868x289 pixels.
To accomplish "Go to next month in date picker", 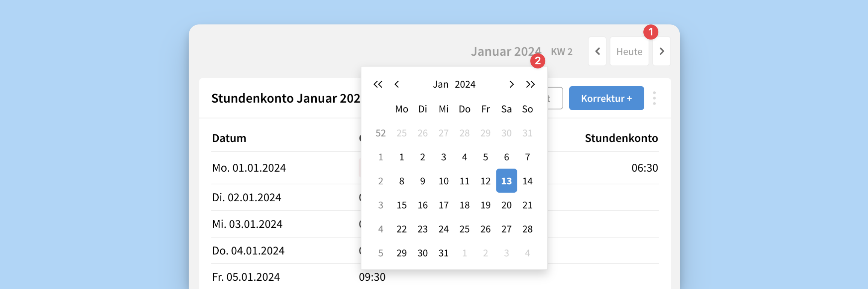I will pos(511,84).
